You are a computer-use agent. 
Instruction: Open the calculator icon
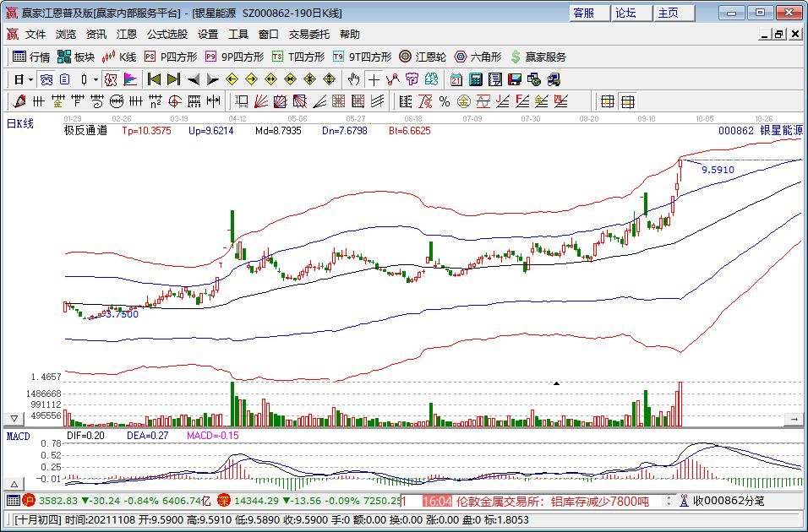tap(476, 79)
